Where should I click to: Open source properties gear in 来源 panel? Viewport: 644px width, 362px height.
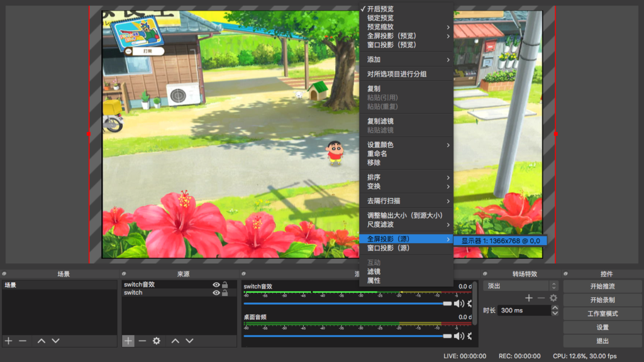(157, 341)
